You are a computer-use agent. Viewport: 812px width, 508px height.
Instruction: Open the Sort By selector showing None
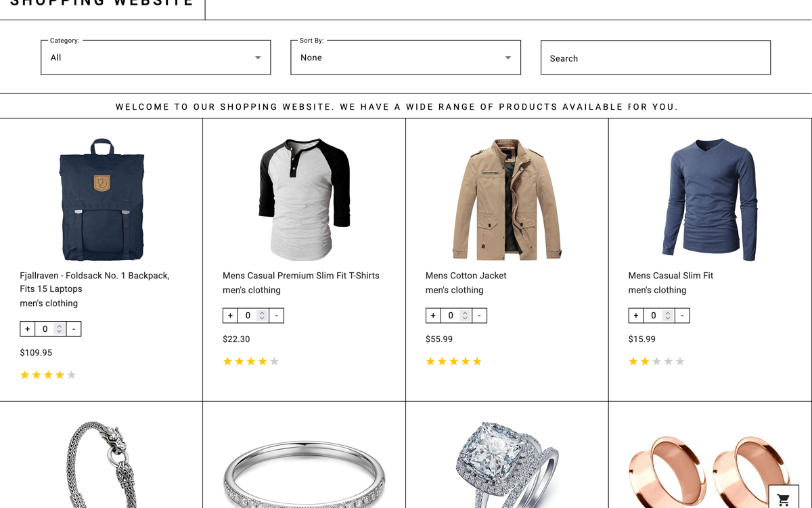(x=405, y=58)
